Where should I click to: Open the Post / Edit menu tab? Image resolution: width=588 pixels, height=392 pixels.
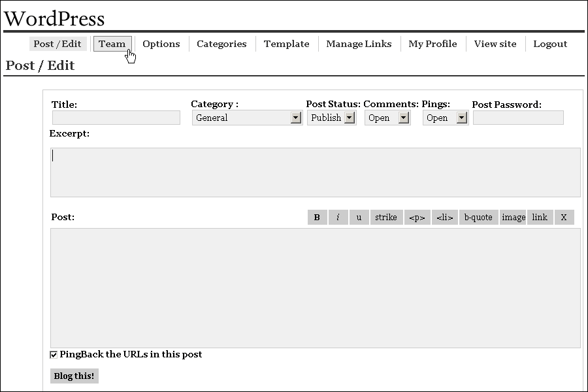(57, 44)
